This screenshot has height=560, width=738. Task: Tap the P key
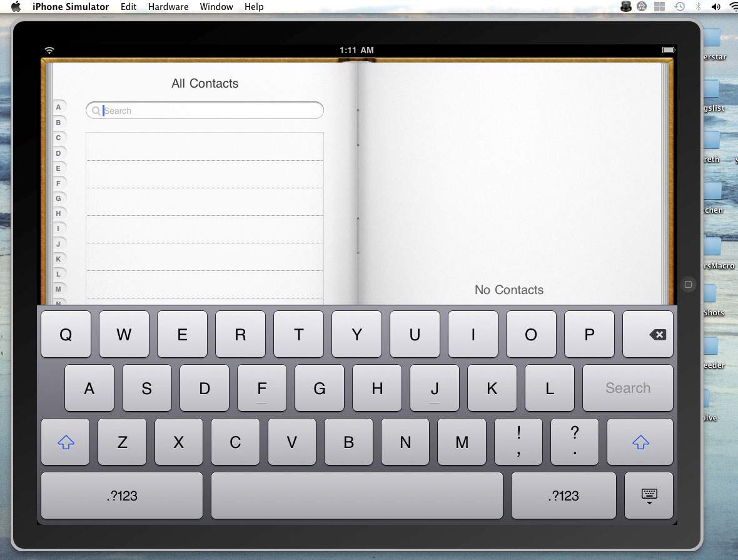[x=589, y=334]
